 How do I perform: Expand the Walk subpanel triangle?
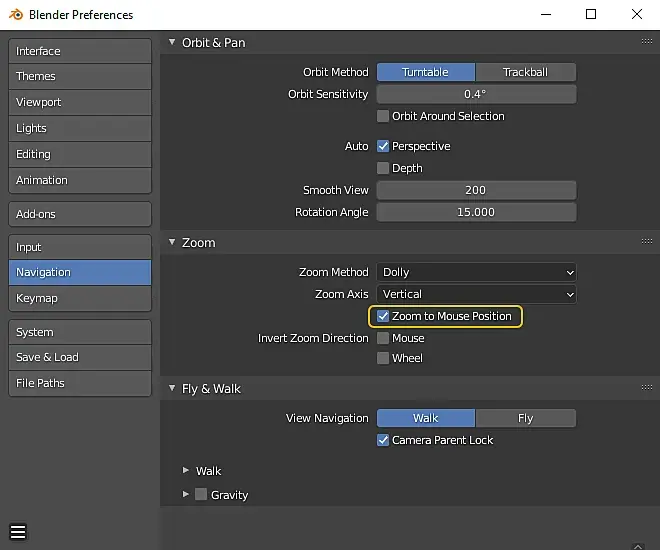[186, 471]
